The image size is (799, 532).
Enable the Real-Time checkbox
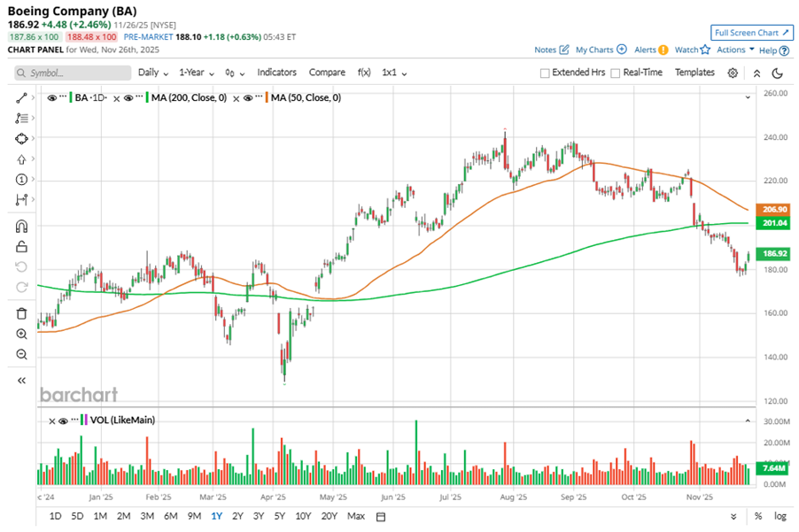616,73
